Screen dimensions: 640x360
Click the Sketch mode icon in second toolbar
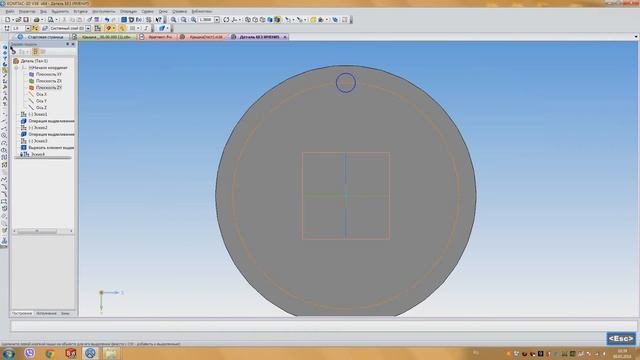(98, 28)
